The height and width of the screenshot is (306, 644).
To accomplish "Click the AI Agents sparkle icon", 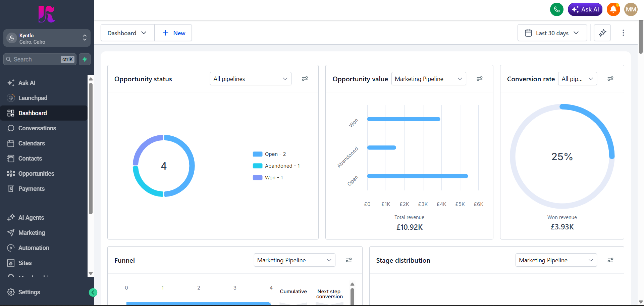I will [11, 217].
